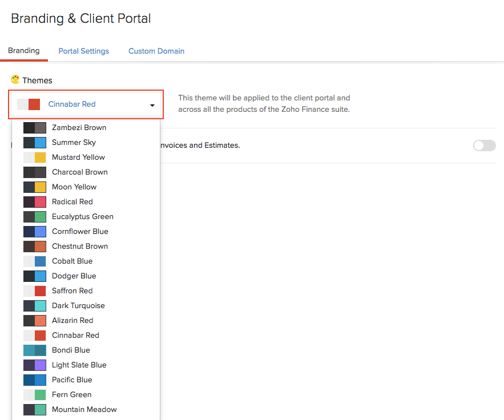
Task: Click the Themes palette icon
Action: [15, 80]
